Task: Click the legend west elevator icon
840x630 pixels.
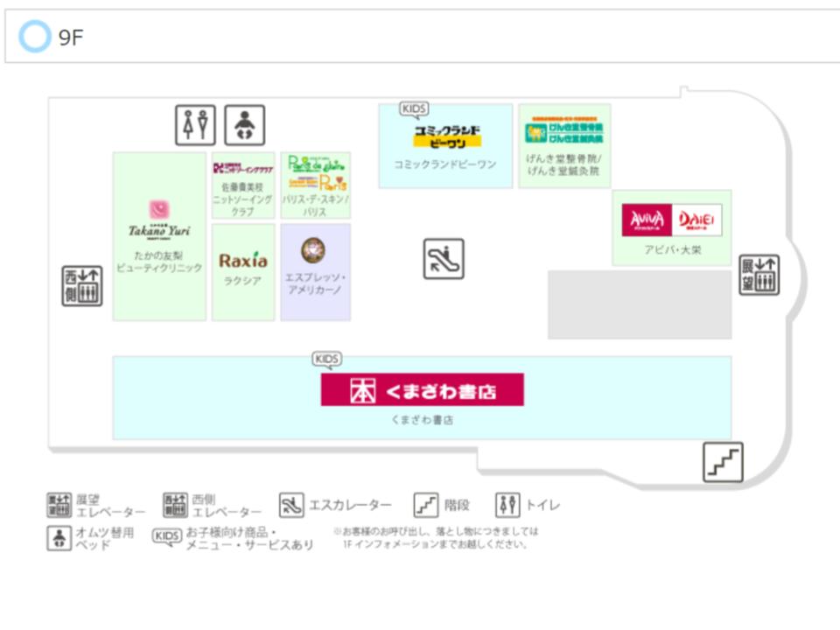Action: click(x=175, y=505)
